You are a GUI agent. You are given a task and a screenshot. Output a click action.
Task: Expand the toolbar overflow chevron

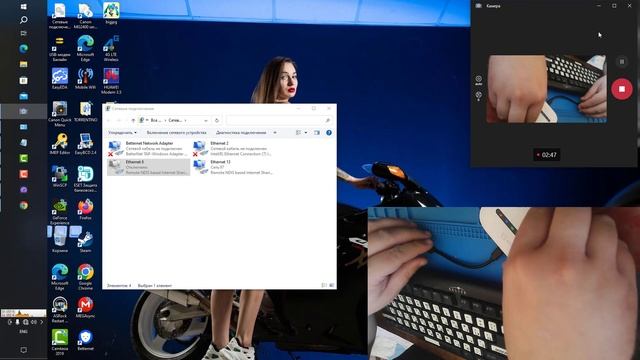[x=275, y=133]
